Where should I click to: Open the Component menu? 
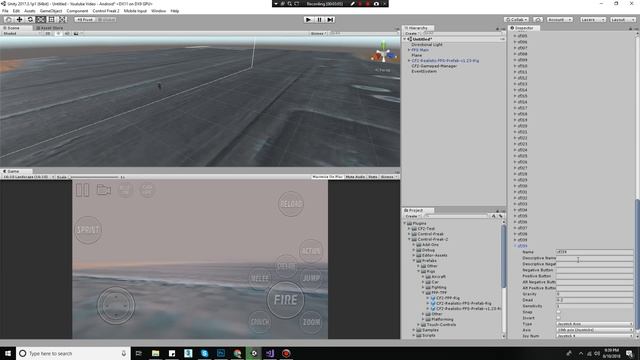(77, 11)
